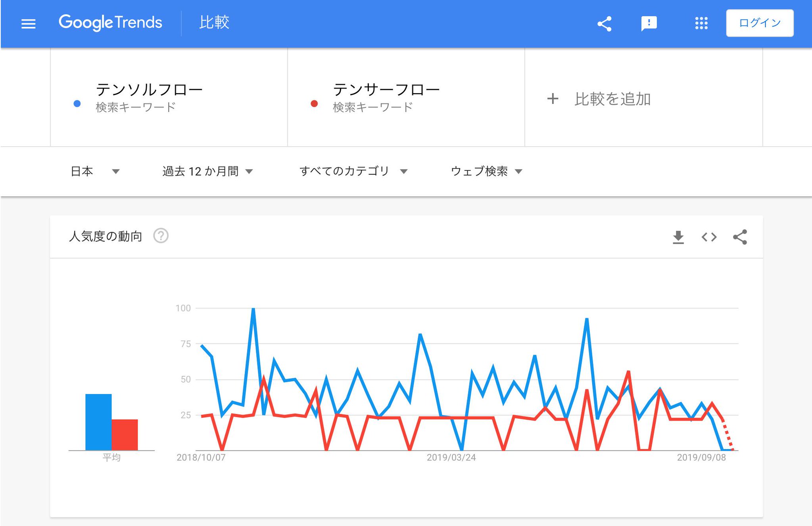The image size is (812, 526).
Task: Click the 平均 label under bars
Action: point(111,457)
